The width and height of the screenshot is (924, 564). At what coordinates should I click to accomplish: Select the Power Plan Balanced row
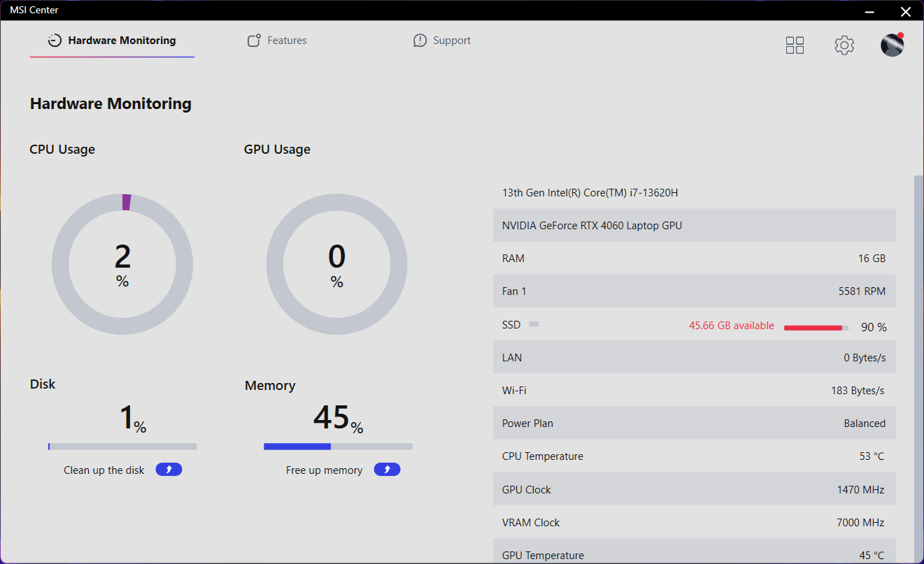(694, 424)
